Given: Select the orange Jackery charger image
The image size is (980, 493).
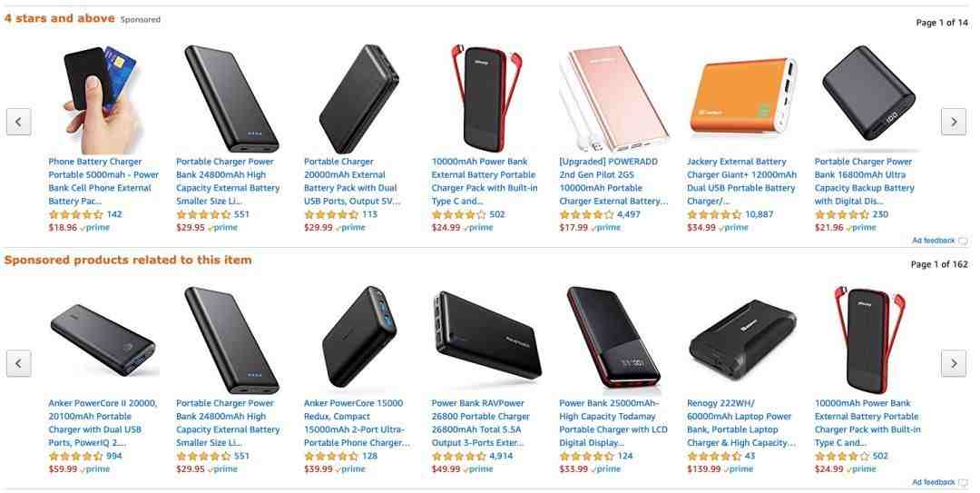Looking at the screenshot, I should (742, 97).
